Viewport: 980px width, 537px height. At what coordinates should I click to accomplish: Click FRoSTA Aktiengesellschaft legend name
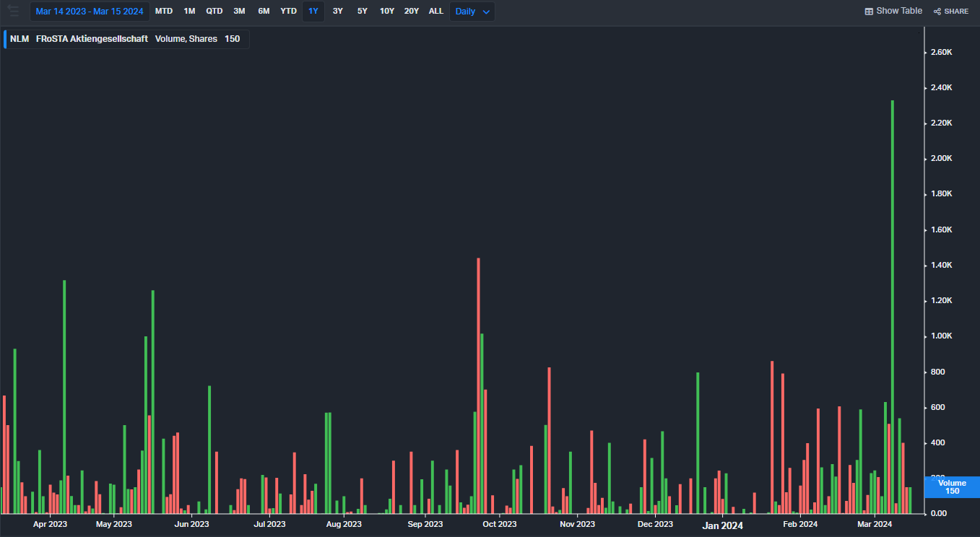pos(92,39)
